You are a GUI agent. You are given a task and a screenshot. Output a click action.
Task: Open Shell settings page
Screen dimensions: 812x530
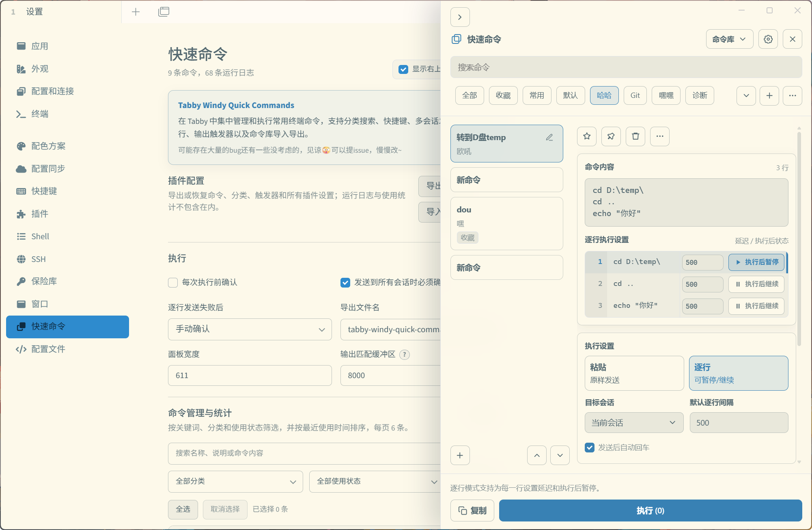(x=67, y=236)
